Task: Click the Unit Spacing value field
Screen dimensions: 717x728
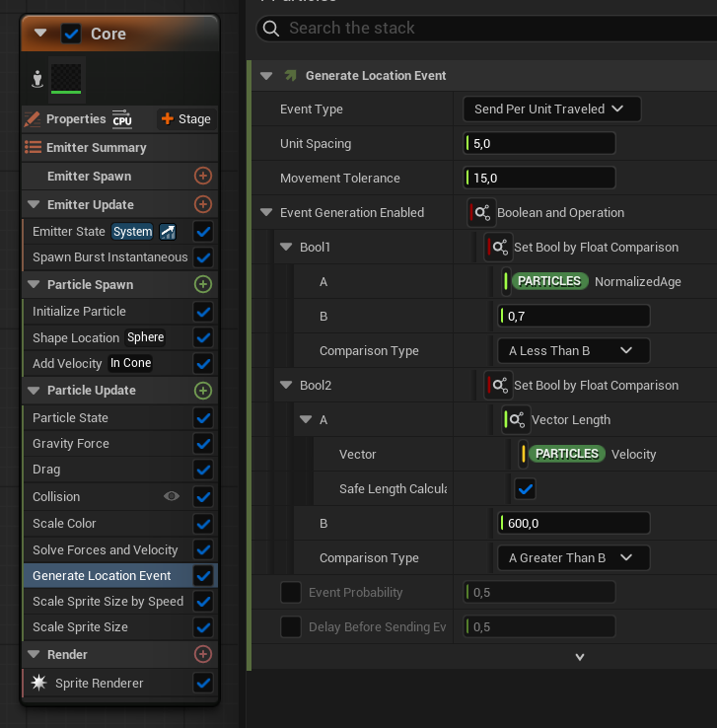Action: click(542, 144)
